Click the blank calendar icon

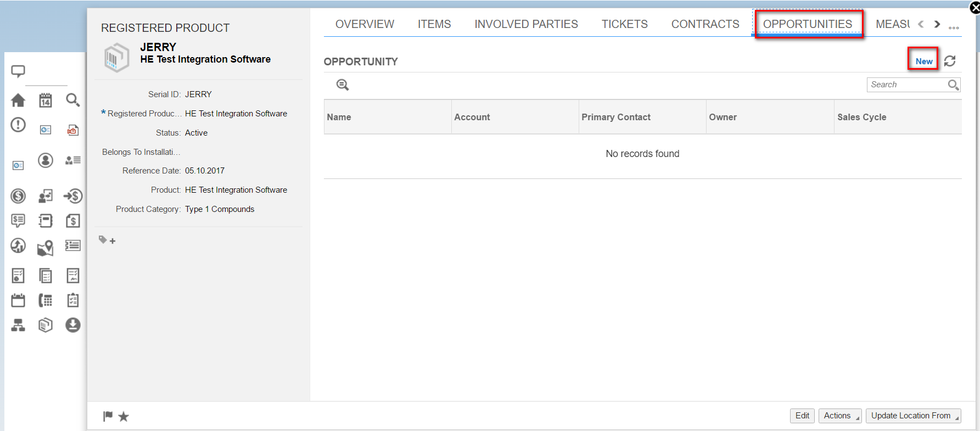coord(18,300)
